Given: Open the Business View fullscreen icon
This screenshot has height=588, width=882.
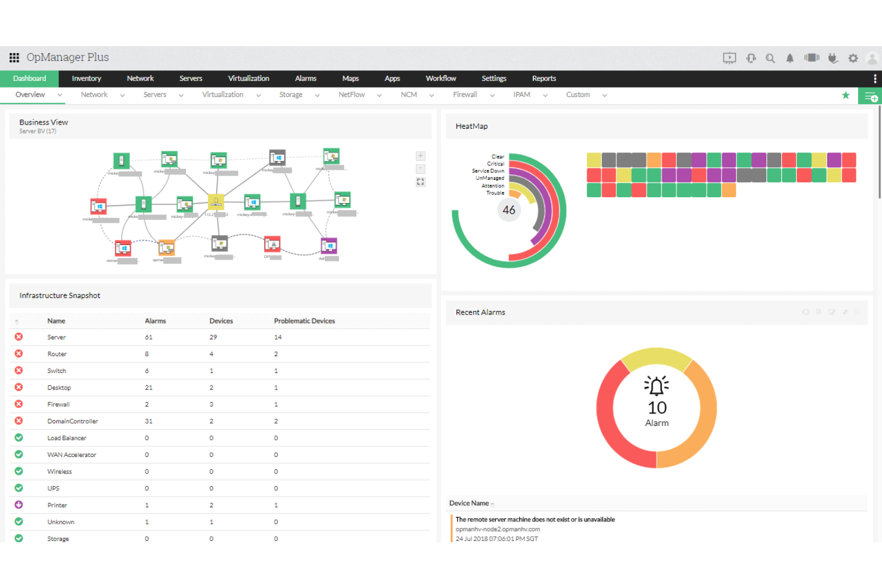Looking at the screenshot, I should click(420, 181).
